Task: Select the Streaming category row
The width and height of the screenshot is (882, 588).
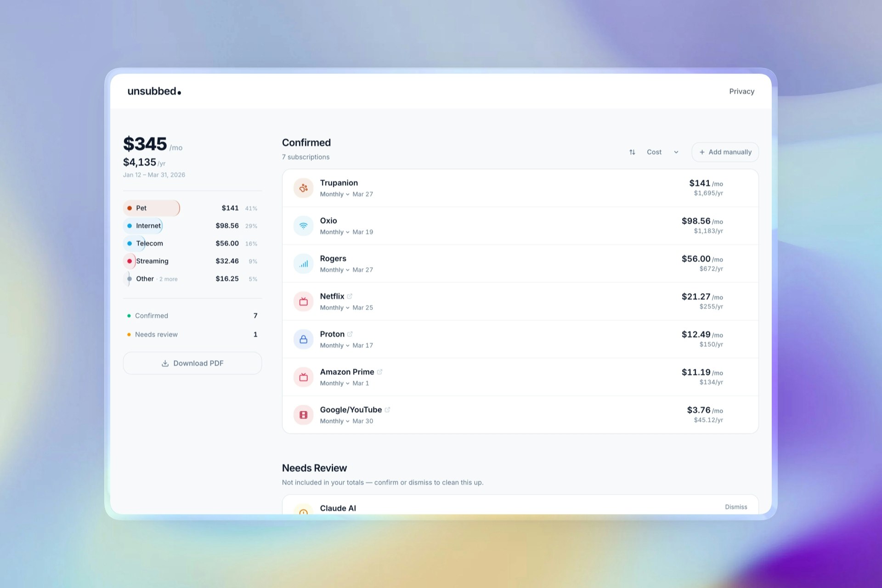Action: pyautogui.click(x=192, y=261)
